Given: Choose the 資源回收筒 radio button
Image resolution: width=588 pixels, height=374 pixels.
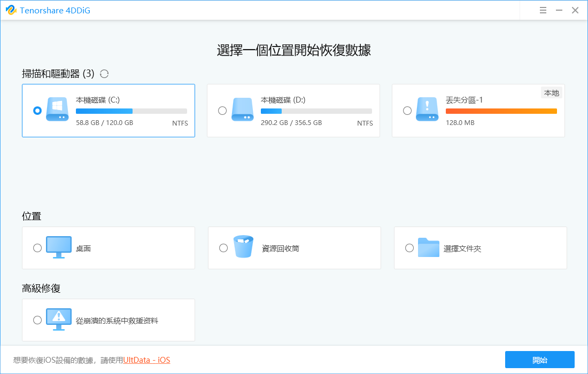Looking at the screenshot, I should pyautogui.click(x=223, y=248).
